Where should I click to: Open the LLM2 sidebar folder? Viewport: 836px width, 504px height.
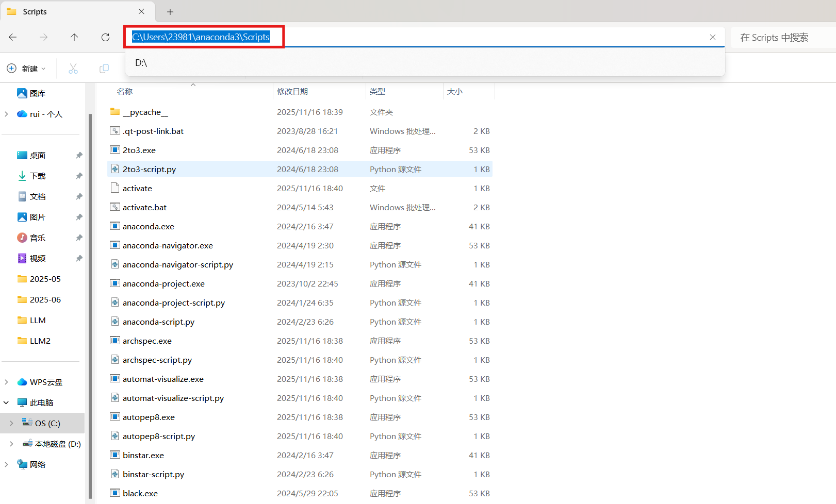pyautogui.click(x=40, y=341)
